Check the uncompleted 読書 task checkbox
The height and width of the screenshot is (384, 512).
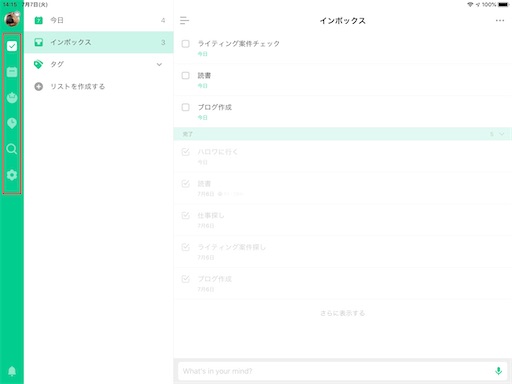tap(186, 75)
